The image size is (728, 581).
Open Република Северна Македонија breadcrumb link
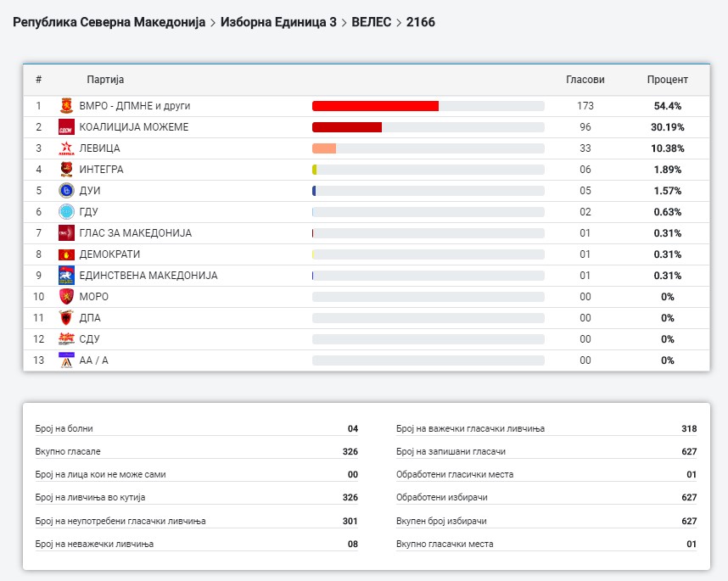109,22
